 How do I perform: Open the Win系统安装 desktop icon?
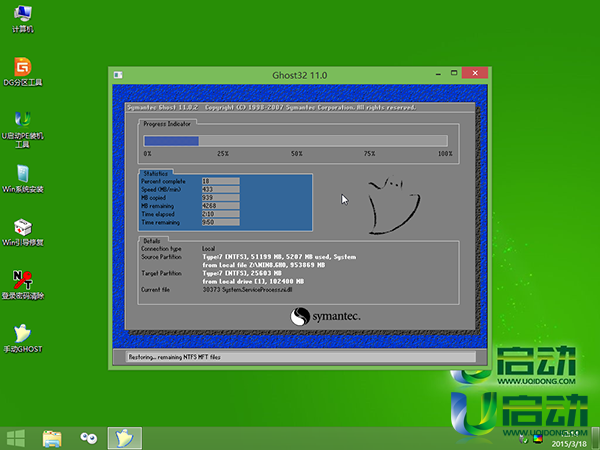click(23, 179)
